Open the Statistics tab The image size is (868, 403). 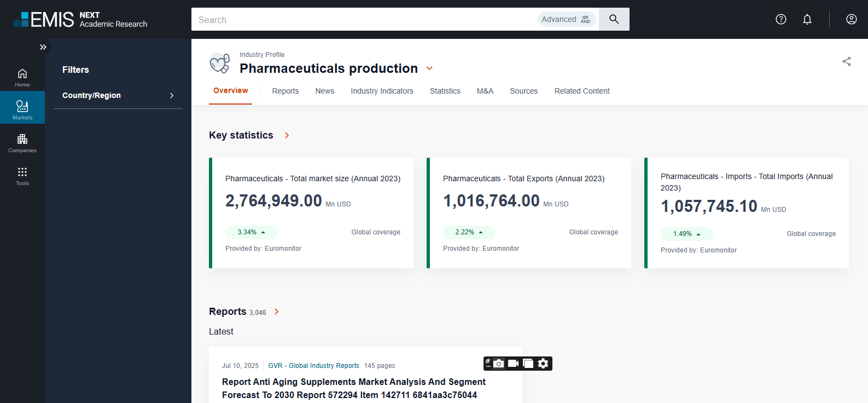pos(445,91)
